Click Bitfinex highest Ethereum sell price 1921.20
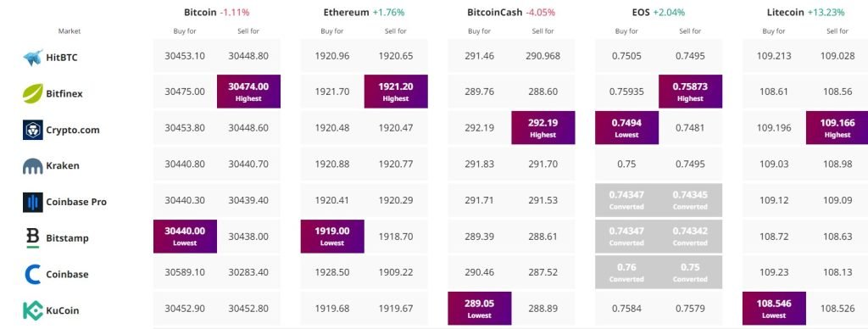The height and width of the screenshot is (329, 868). [x=396, y=92]
